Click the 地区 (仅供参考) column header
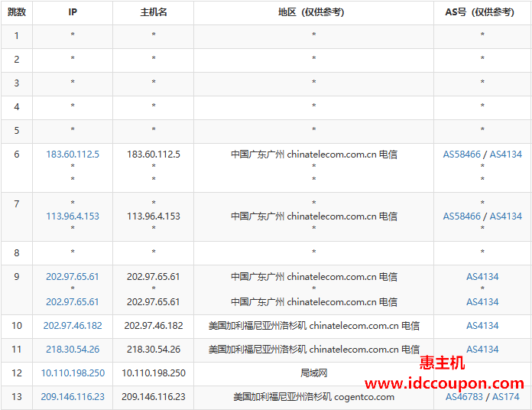Viewport: 532px width, 410px height. point(313,12)
